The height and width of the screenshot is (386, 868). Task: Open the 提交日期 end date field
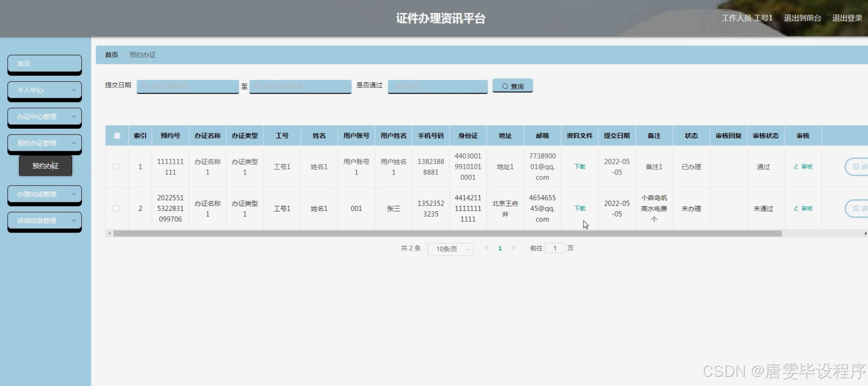[300, 86]
